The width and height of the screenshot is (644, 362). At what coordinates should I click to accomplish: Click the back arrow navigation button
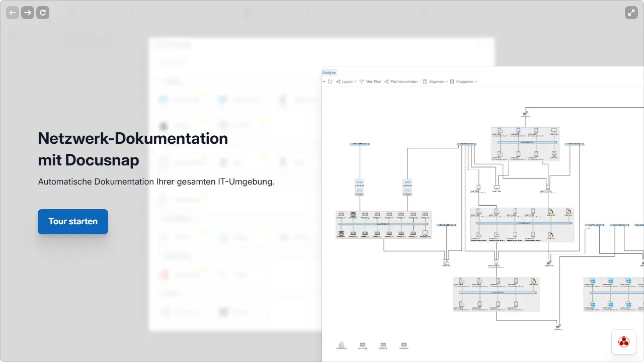pos(13,13)
